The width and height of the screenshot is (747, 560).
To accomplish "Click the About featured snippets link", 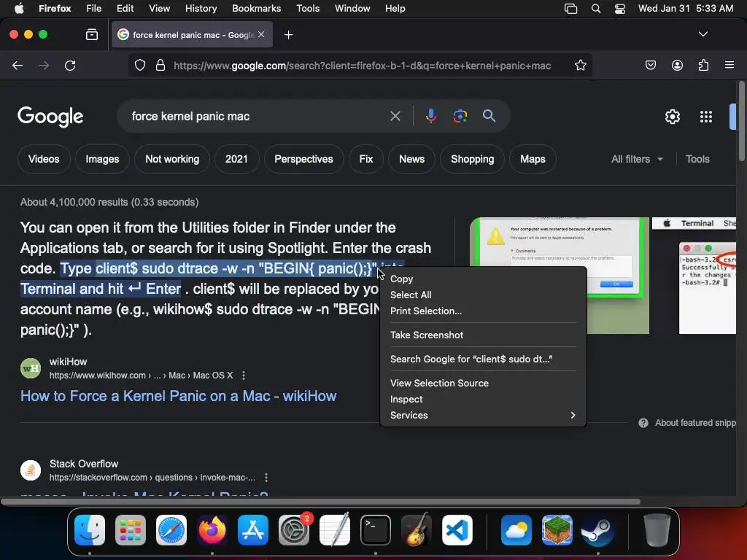I will pos(695,423).
